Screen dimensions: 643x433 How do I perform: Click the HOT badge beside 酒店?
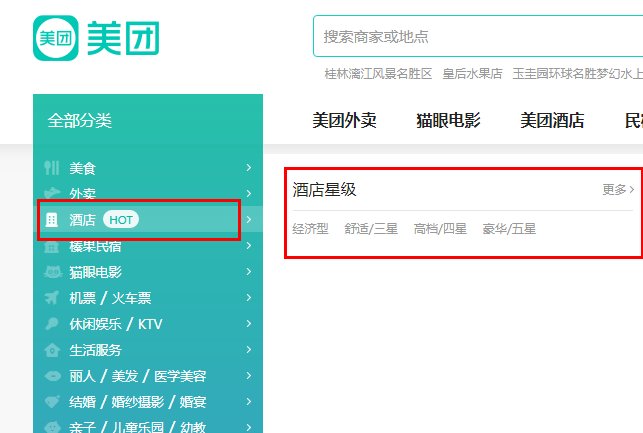(x=121, y=220)
